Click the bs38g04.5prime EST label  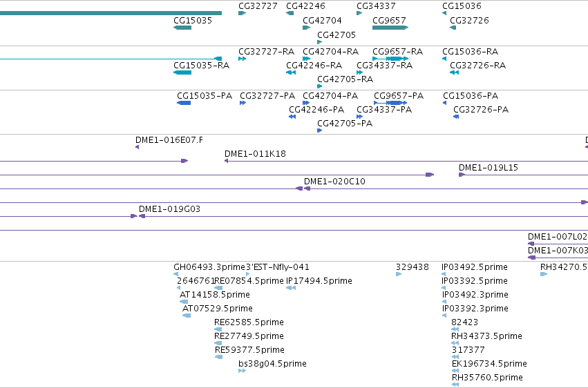tap(273, 364)
